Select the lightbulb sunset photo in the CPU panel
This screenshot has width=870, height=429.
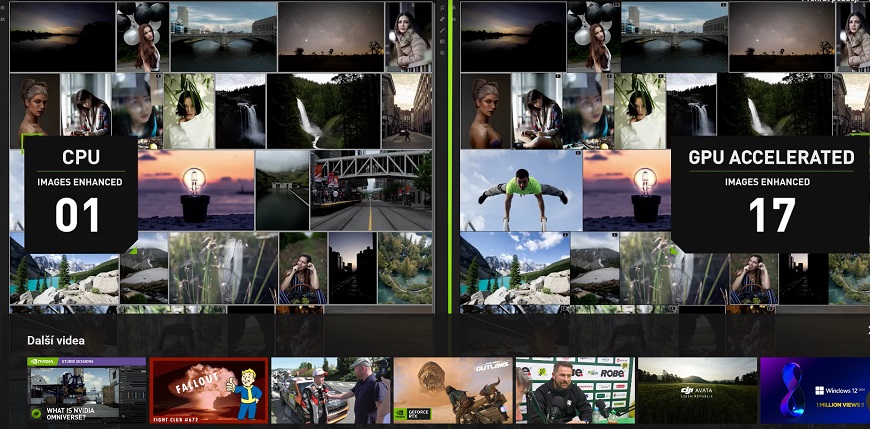(196, 190)
